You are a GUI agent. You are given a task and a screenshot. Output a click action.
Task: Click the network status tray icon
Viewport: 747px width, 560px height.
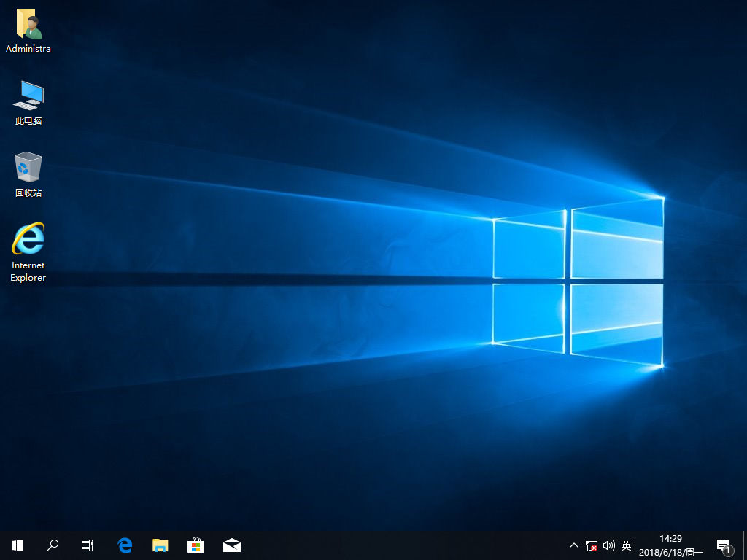coord(591,545)
